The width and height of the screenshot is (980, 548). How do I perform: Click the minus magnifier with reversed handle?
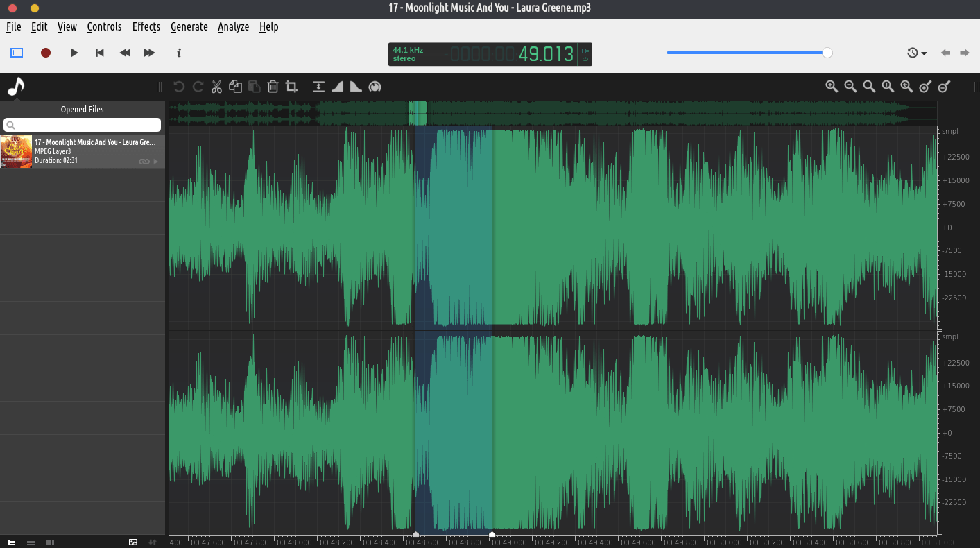pos(944,86)
